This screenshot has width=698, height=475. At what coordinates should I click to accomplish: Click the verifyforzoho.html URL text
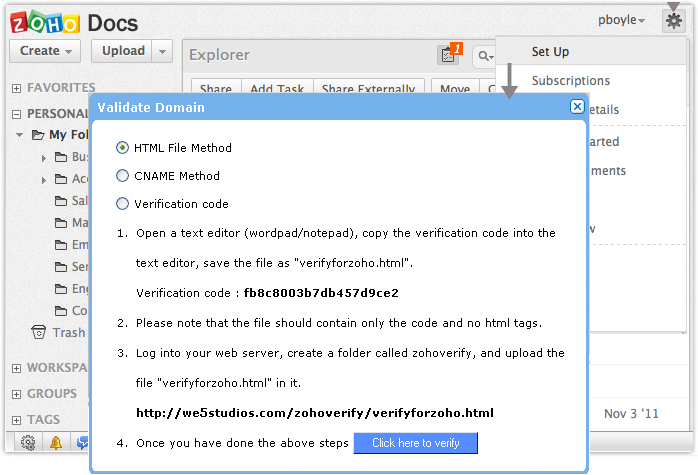pos(315,413)
